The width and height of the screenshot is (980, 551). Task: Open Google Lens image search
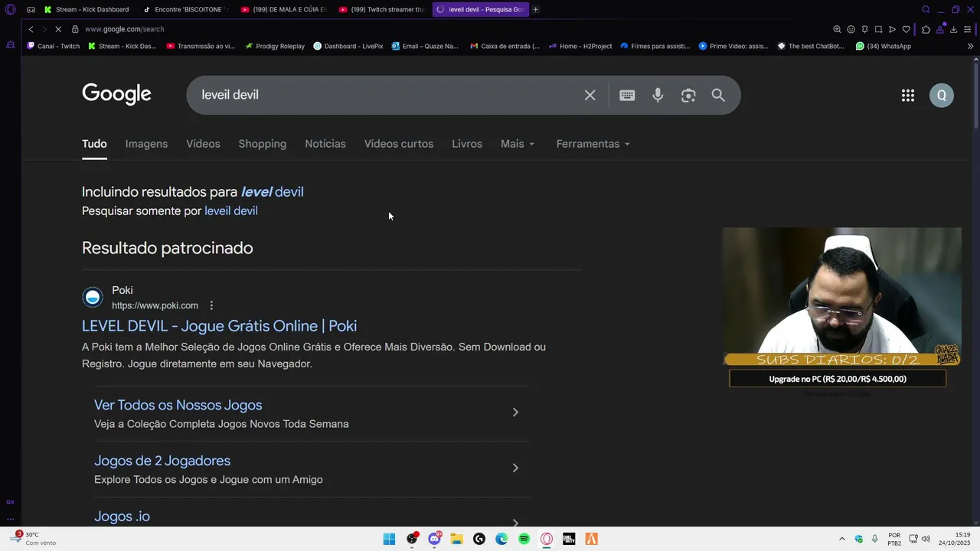[688, 95]
